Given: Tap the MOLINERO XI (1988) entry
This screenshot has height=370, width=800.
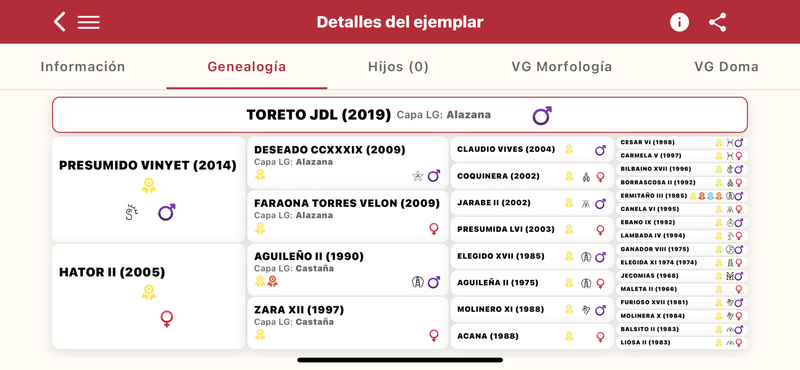Looking at the screenshot, I should [x=532, y=309].
